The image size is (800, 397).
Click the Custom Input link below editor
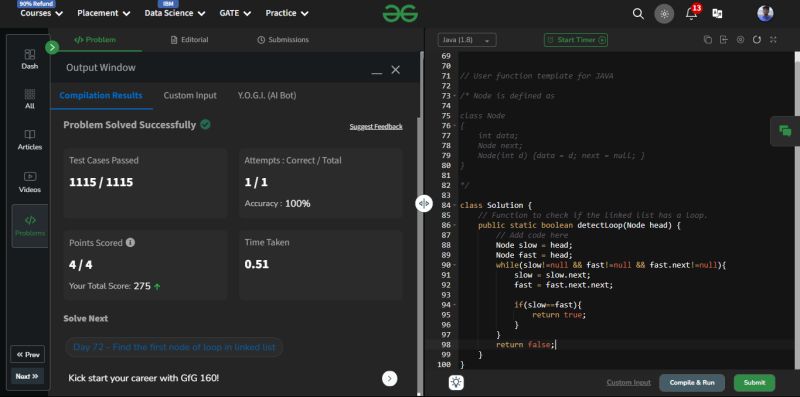(x=629, y=383)
